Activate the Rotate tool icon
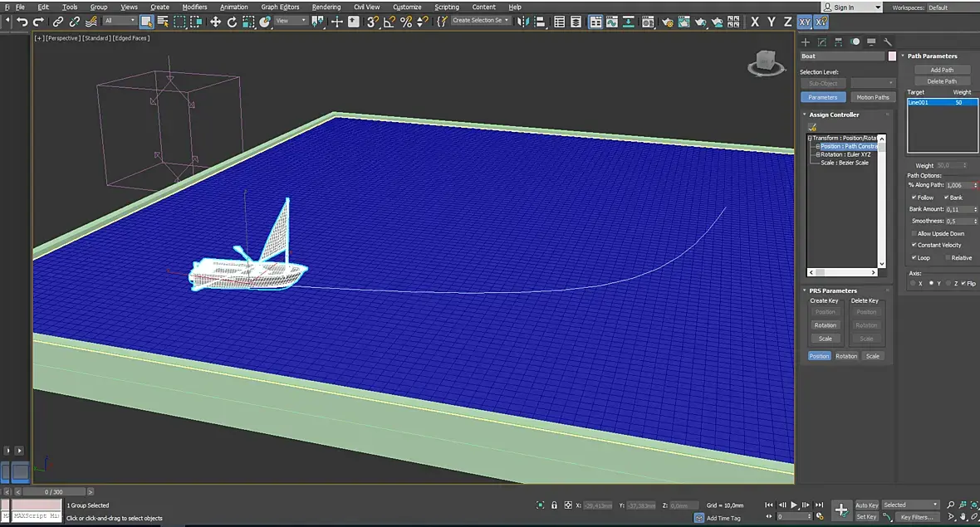 232,22
